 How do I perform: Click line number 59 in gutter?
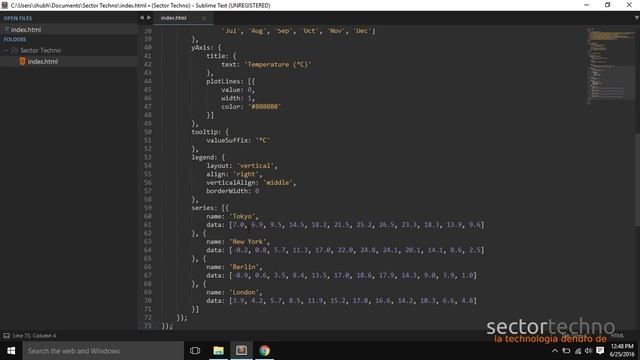[148, 208]
